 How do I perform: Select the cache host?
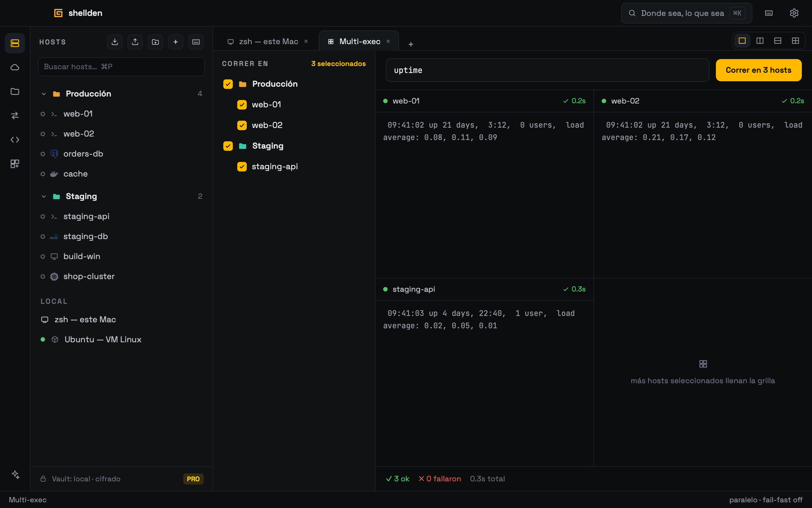[x=121, y=174]
